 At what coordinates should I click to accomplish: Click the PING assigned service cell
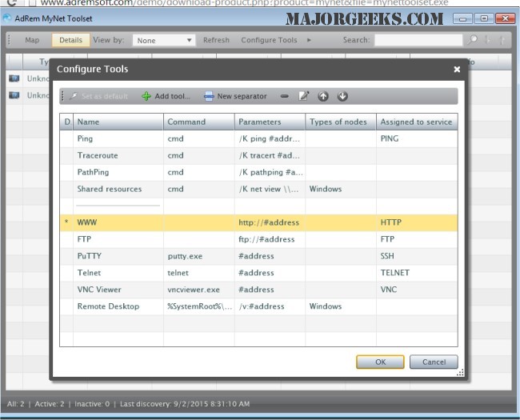417,138
